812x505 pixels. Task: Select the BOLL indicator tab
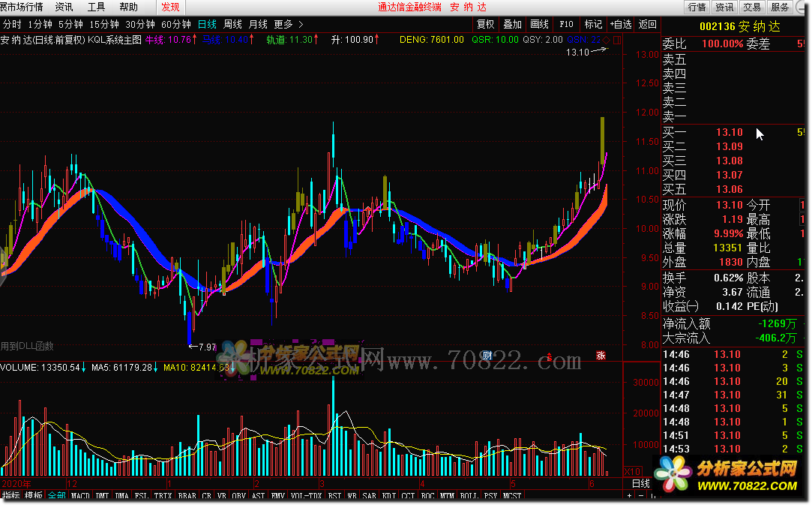(469, 496)
